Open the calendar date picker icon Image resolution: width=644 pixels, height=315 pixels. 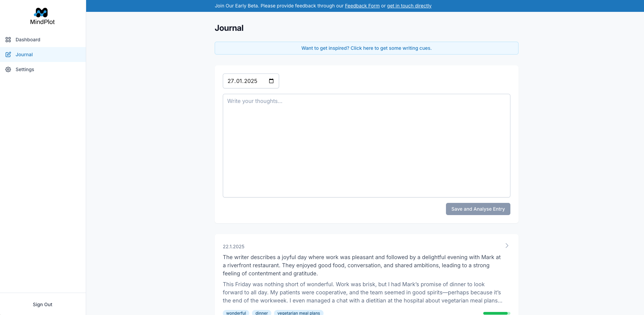click(271, 81)
